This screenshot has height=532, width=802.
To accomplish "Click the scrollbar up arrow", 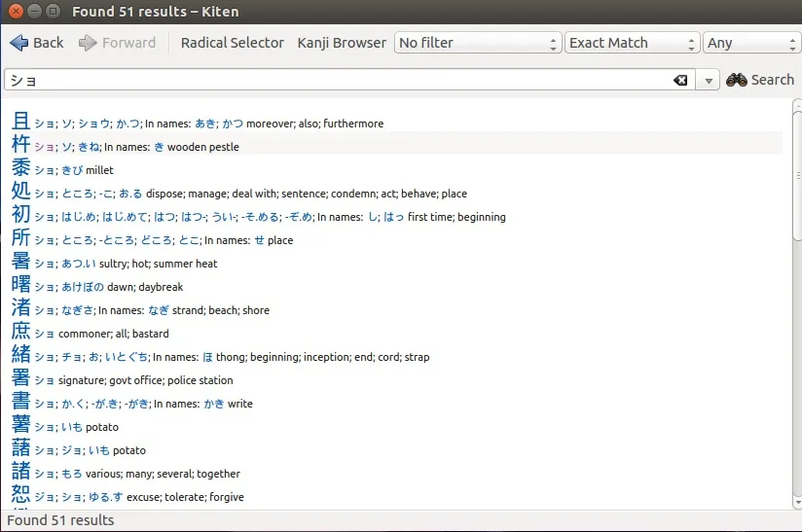I will (796, 104).
